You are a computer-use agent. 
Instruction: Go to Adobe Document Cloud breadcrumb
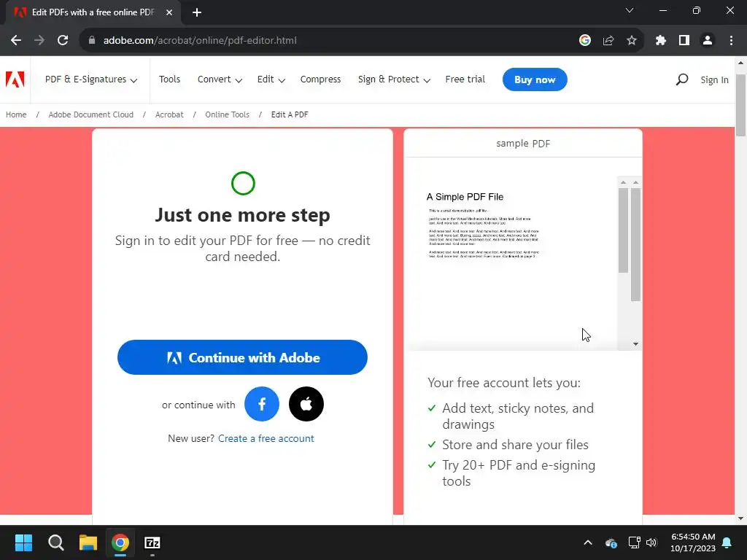point(91,114)
